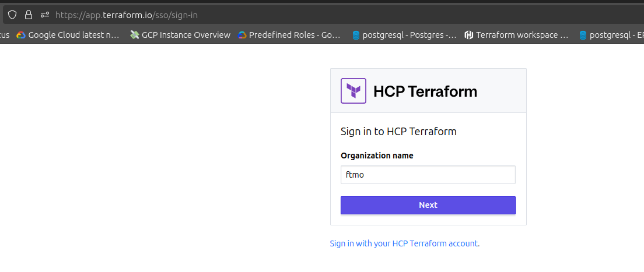Click the HCP Terraform logo icon

pos(353,91)
